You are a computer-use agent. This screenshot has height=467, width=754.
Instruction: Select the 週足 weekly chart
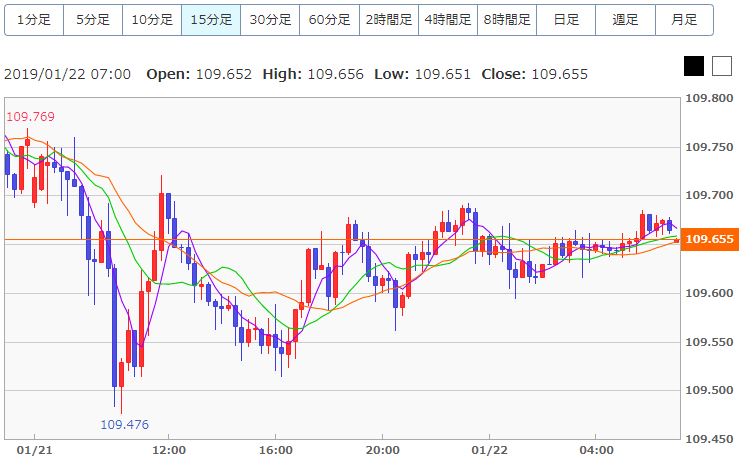(x=625, y=20)
